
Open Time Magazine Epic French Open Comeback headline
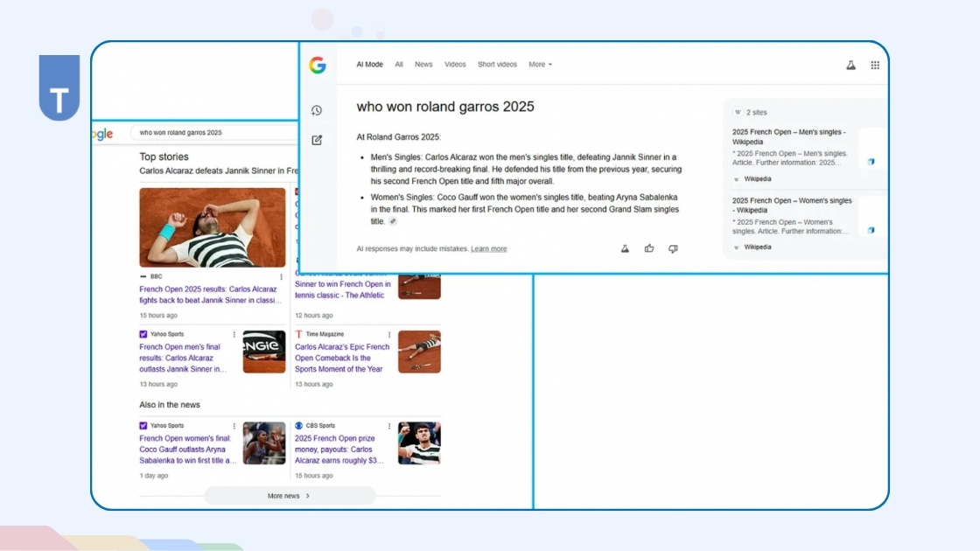pos(342,358)
